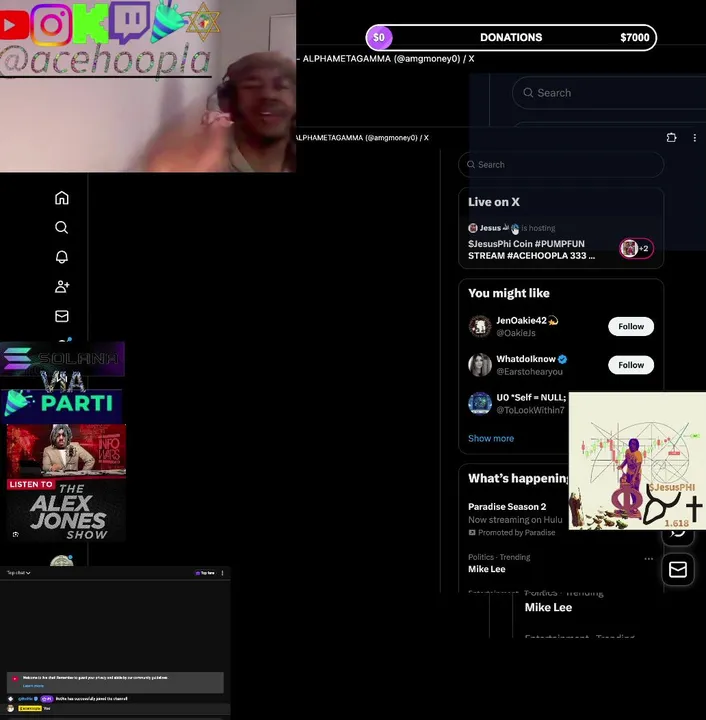The height and width of the screenshot is (720, 706).
Task: Click the purple $0 donation marker
Action: coord(379,38)
